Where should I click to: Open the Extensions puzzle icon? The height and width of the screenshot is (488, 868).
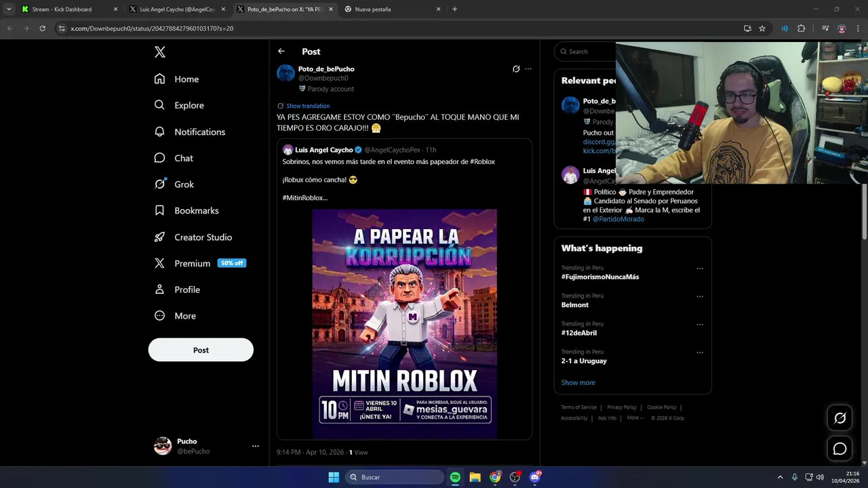click(x=801, y=28)
